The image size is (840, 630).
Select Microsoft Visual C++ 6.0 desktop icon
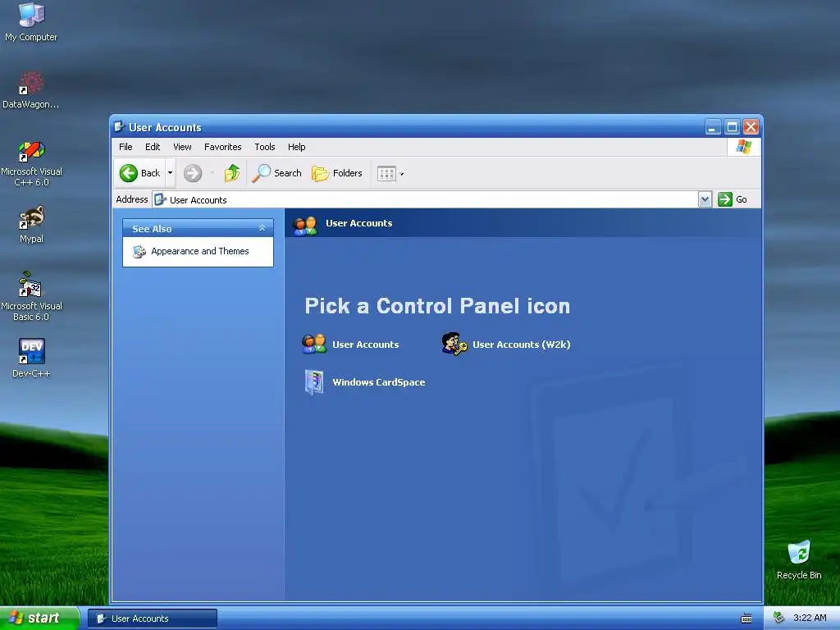tap(31, 163)
